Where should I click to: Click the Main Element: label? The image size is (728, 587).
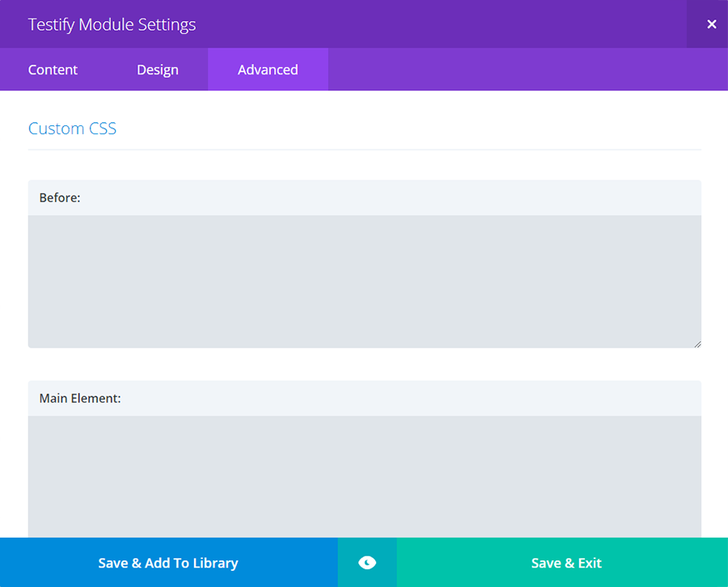[80, 398]
